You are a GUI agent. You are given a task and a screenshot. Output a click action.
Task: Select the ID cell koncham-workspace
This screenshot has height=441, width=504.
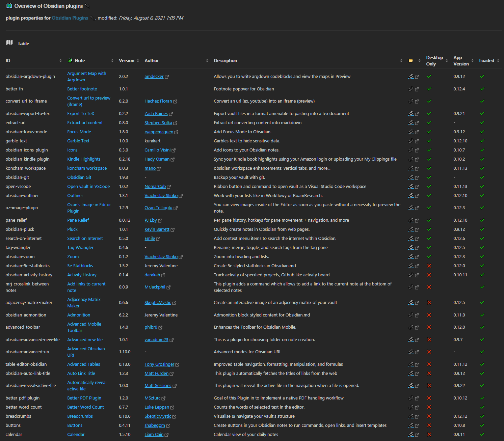tap(26, 168)
